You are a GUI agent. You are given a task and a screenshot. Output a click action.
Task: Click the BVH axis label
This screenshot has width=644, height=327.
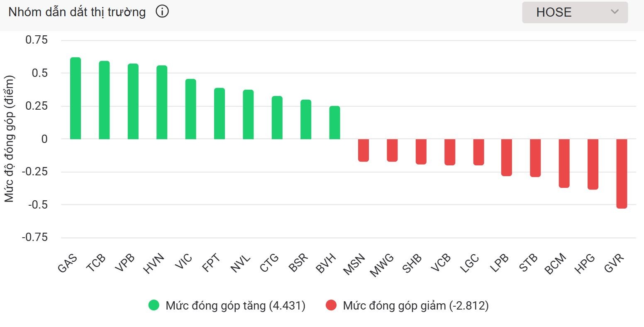(326, 263)
